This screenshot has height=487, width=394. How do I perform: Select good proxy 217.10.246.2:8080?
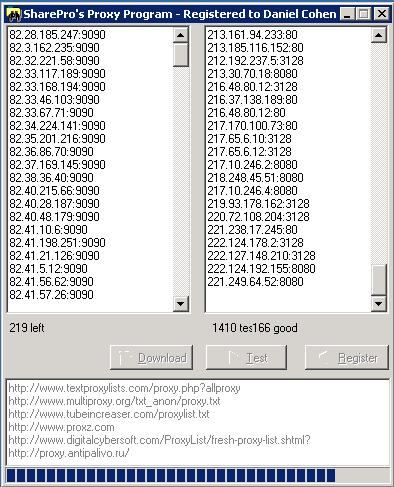(x=252, y=165)
